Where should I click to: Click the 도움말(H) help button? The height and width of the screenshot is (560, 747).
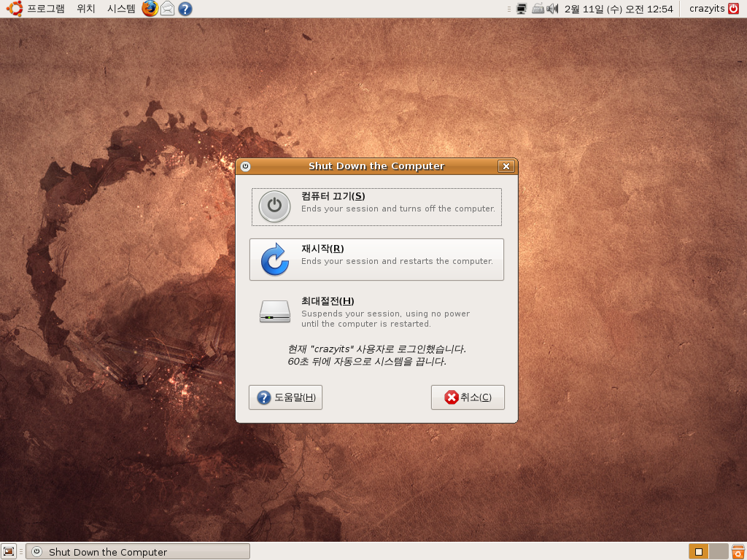285,397
